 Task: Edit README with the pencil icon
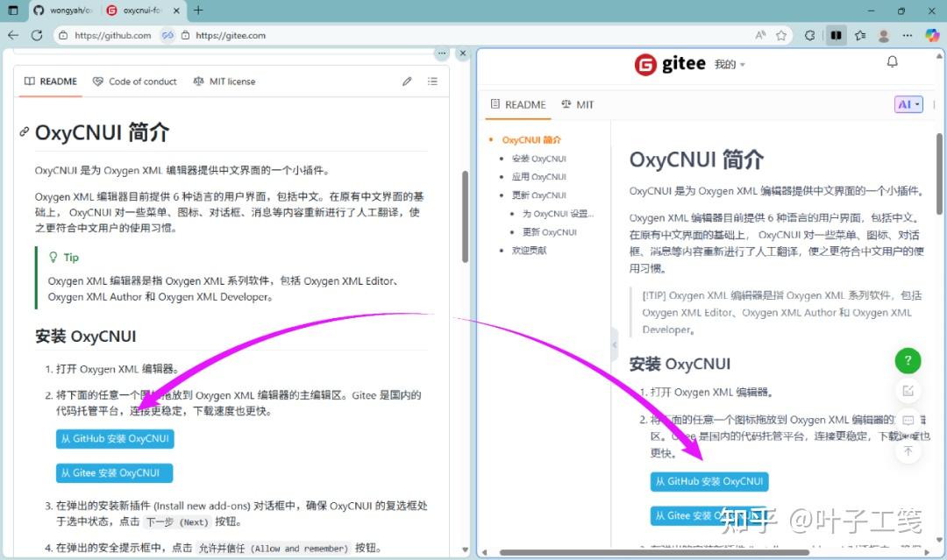point(407,82)
